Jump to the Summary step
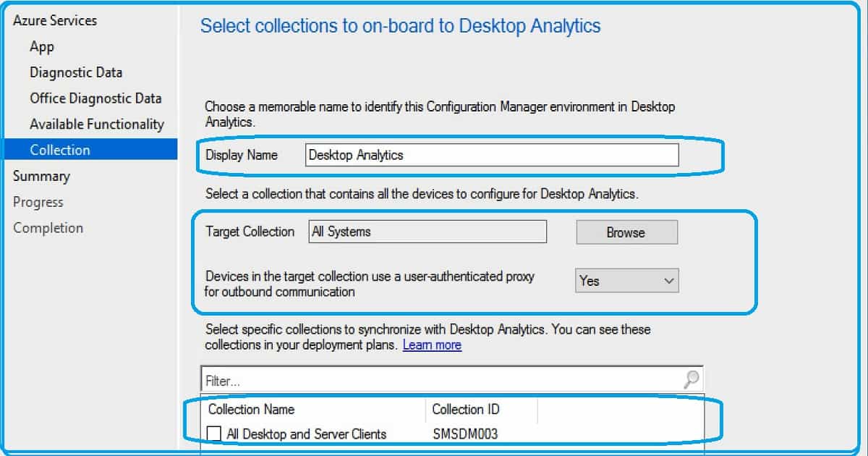Image resolution: width=868 pixels, height=456 pixels. point(41,176)
